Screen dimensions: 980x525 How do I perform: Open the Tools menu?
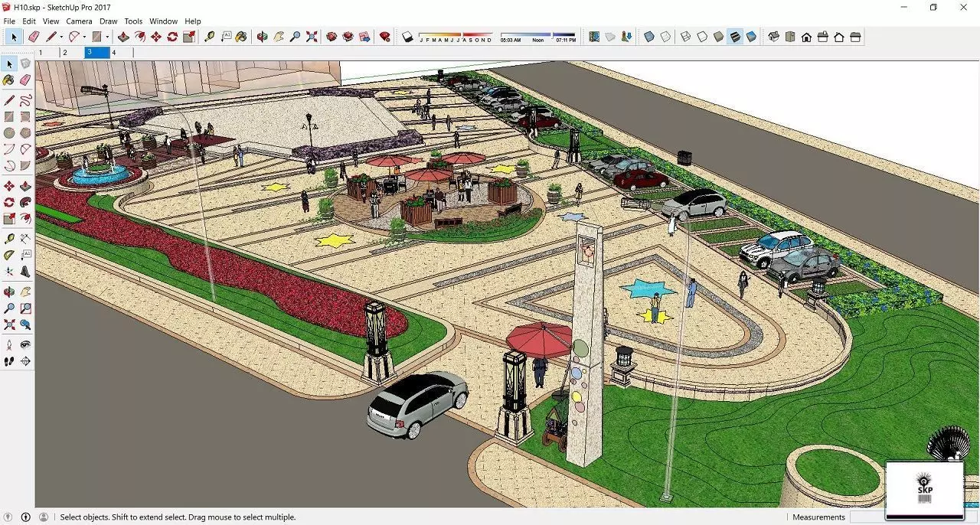point(133,21)
